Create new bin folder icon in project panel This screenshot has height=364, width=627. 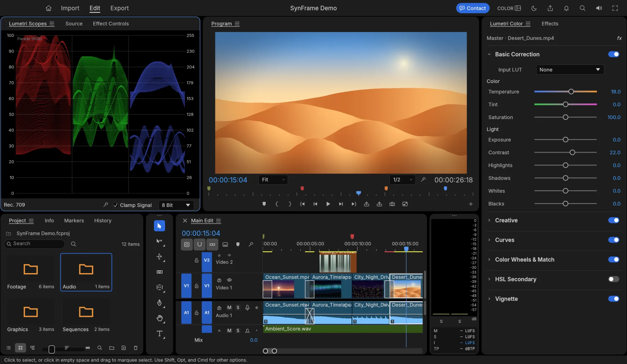[111, 348]
